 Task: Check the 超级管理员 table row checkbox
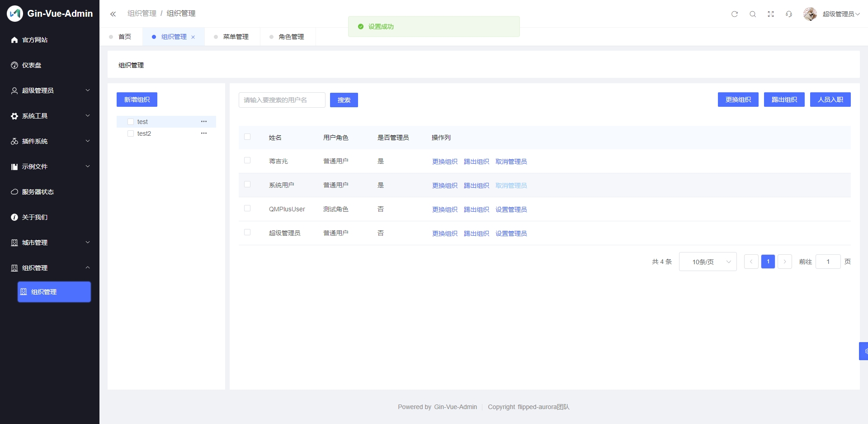247,232
